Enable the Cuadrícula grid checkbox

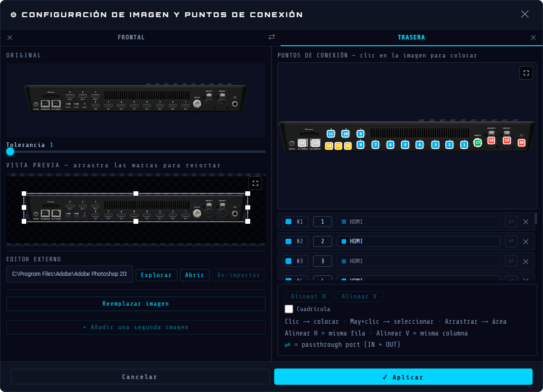tap(289, 309)
